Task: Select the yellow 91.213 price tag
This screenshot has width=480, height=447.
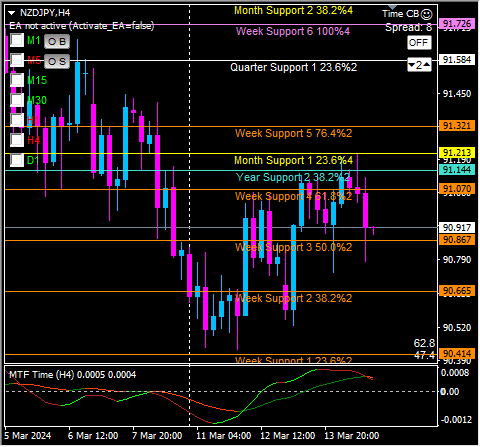Action: [457, 153]
